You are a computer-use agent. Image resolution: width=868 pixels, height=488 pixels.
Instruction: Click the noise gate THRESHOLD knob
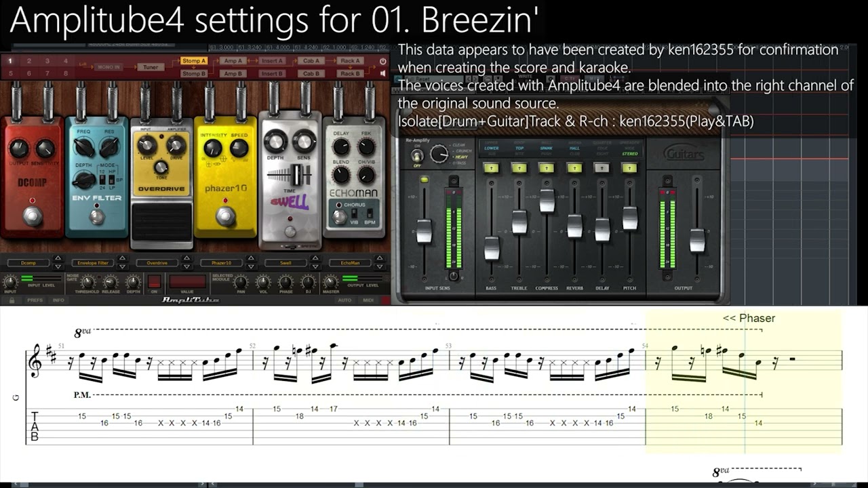pos(87,283)
